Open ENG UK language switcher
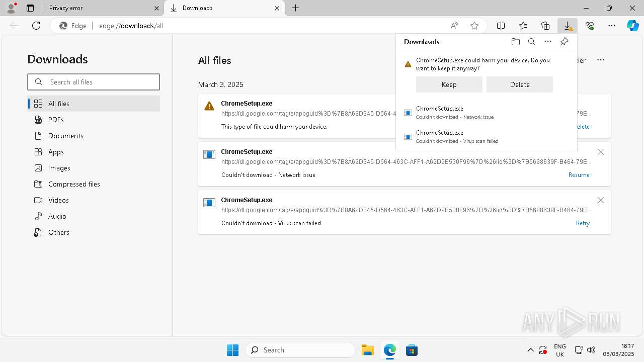The width and height of the screenshot is (644, 362). (x=559, y=350)
